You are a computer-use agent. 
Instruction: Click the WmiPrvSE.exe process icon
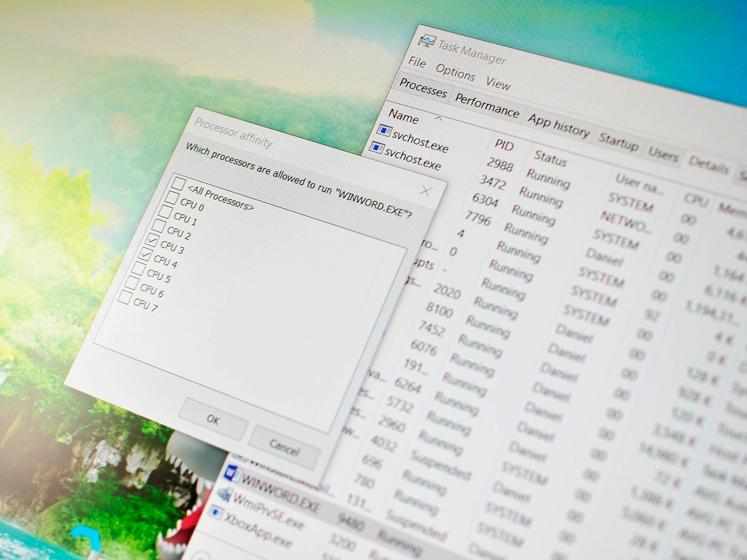pyautogui.click(x=224, y=494)
